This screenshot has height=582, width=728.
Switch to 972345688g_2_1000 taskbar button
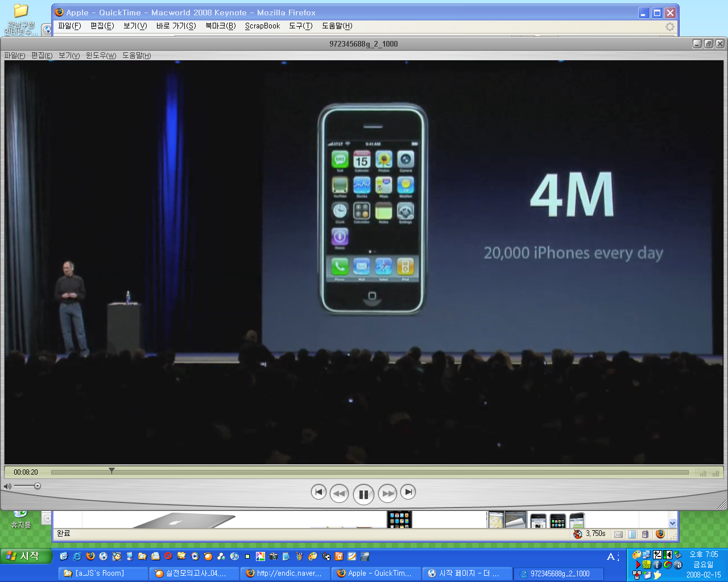click(558, 573)
